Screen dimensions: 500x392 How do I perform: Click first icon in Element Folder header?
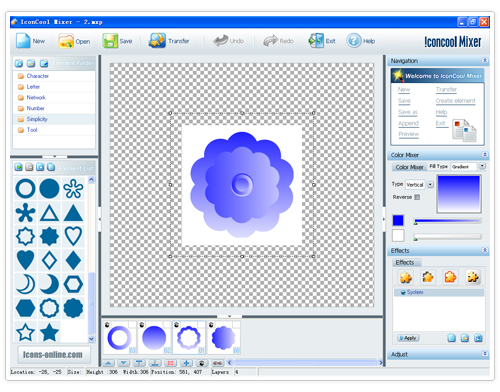19,63
